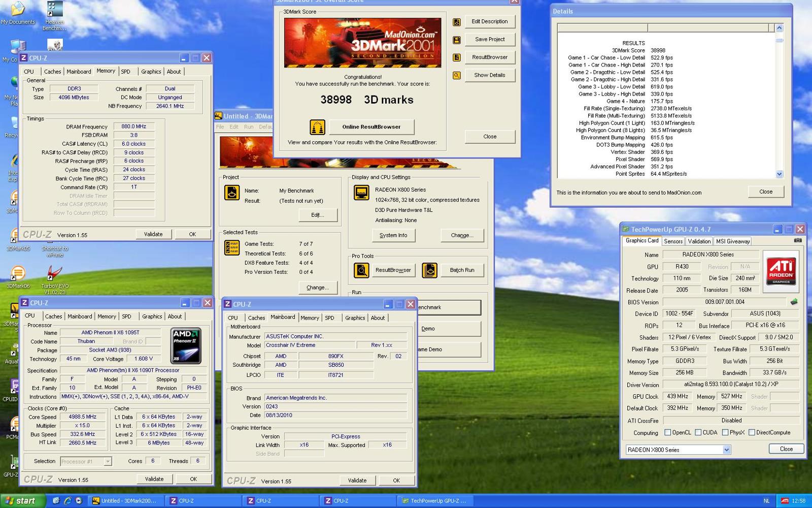Image resolution: width=812 pixels, height=508 pixels.
Task: Click the Show Details magnifier icon
Action: 457,75
